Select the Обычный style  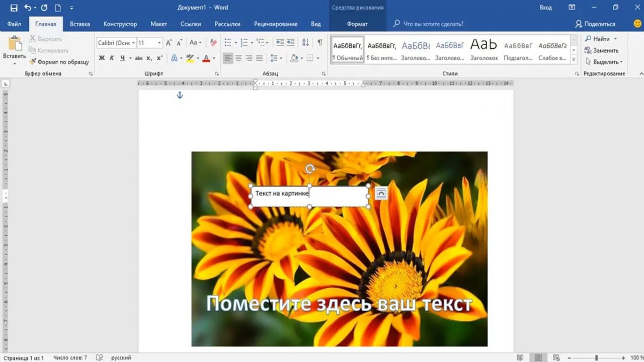click(x=348, y=50)
